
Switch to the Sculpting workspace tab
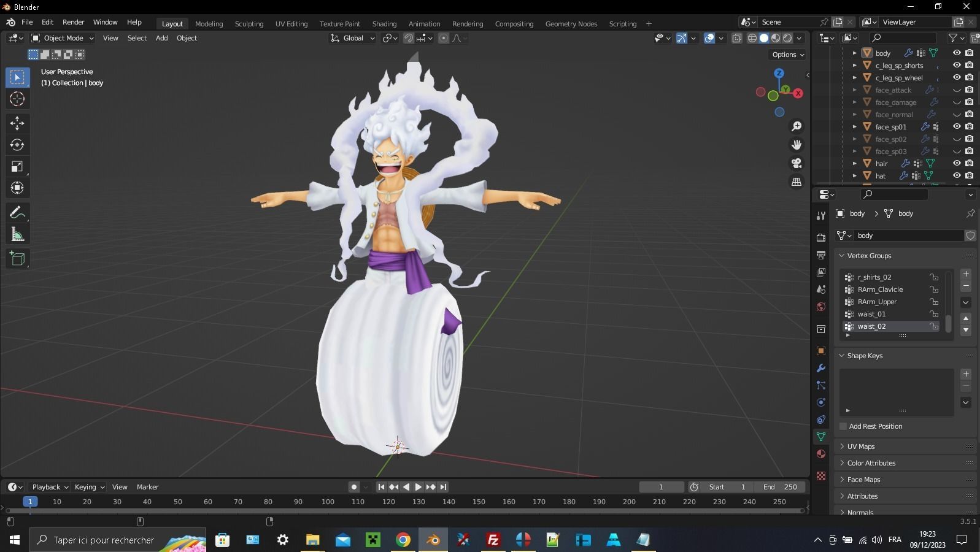click(x=249, y=24)
